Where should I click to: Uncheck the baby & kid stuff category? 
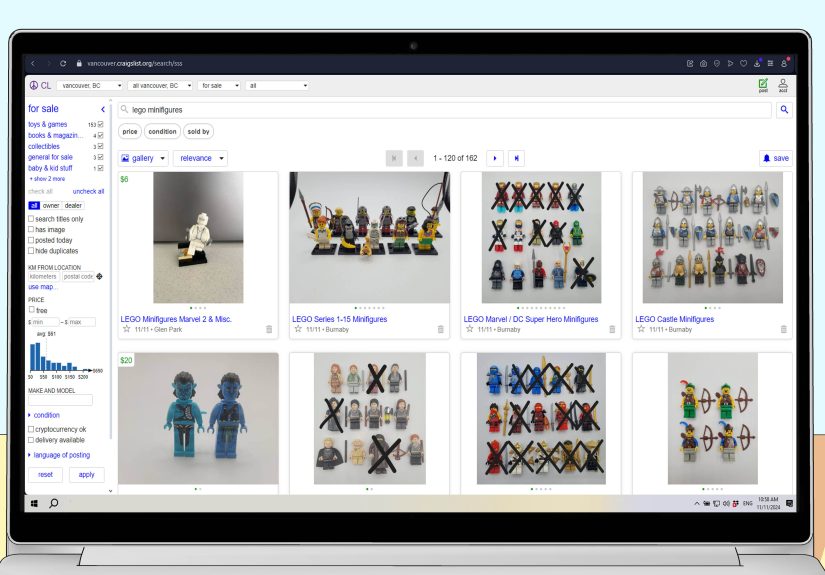100,168
